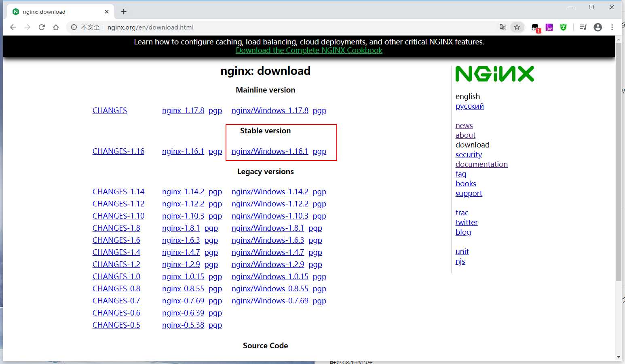Open CHANGES-1.4 link
625x364 pixels.
pyautogui.click(x=116, y=252)
